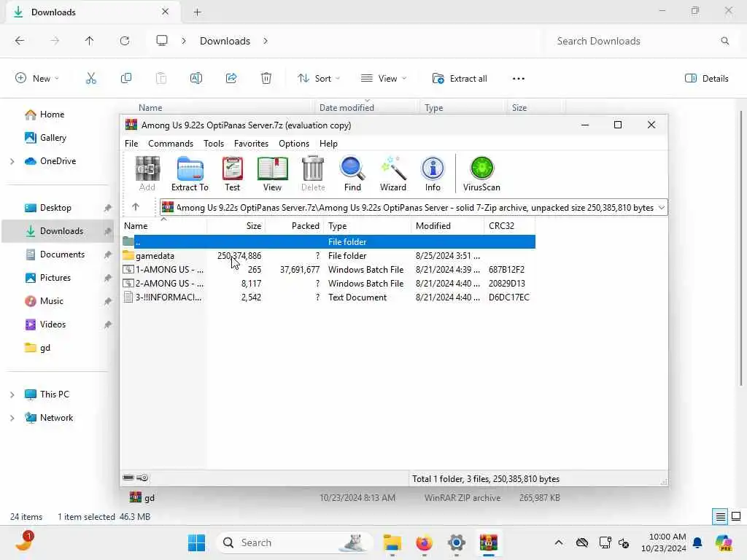Click the Find magnifier icon in WinRAR
747x560 pixels.
352,174
